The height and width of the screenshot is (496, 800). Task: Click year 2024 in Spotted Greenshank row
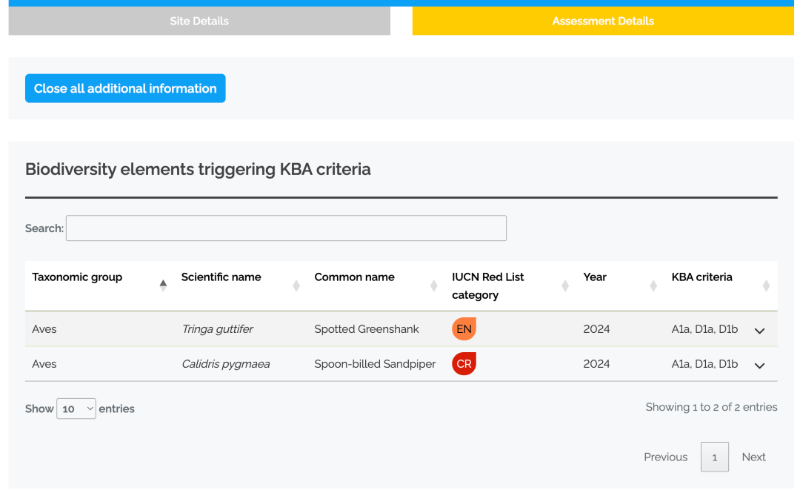[596, 329]
